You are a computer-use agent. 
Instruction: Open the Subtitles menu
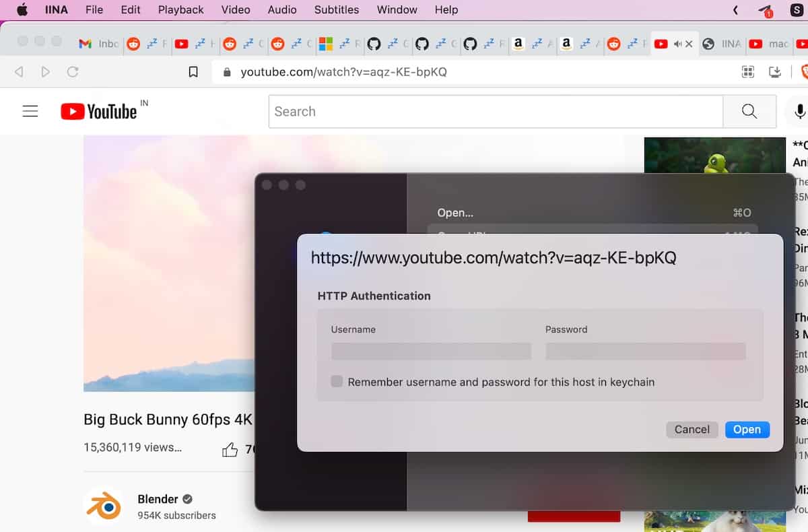click(x=336, y=9)
